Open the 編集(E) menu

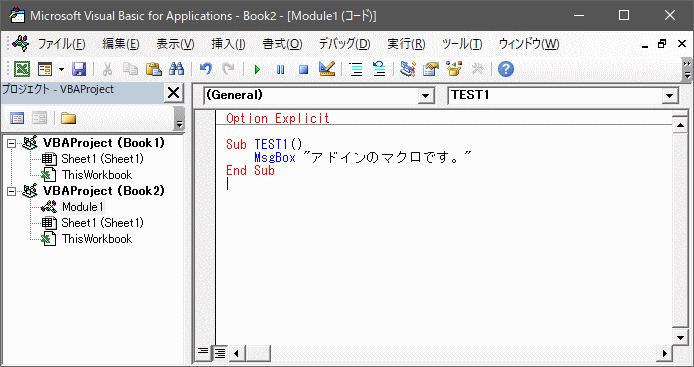pyautogui.click(x=121, y=44)
